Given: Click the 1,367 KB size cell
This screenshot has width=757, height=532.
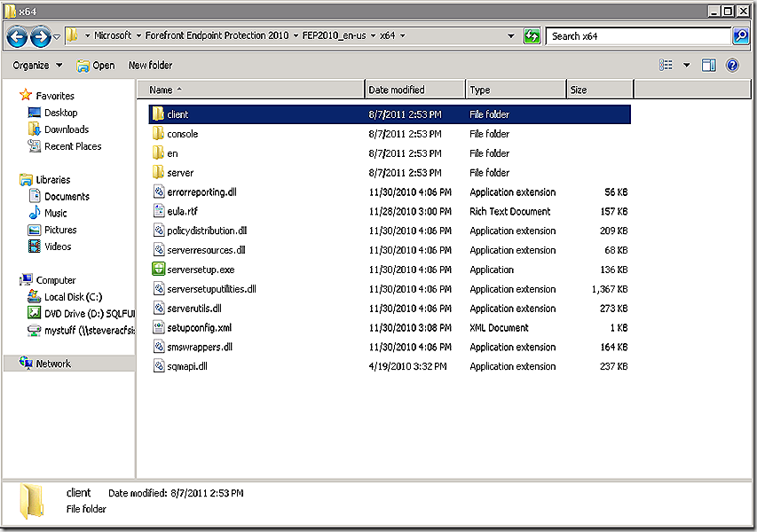Looking at the screenshot, I should tap(610, 289).
